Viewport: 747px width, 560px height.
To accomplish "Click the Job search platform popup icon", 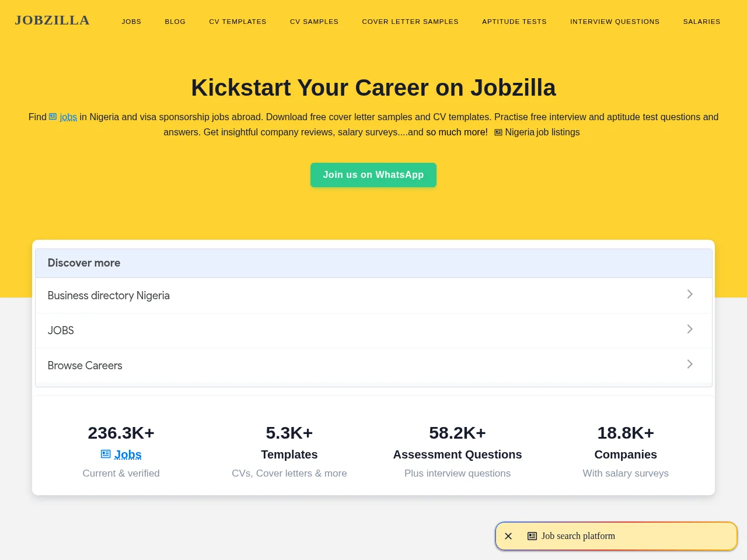I will coord(532,536).
